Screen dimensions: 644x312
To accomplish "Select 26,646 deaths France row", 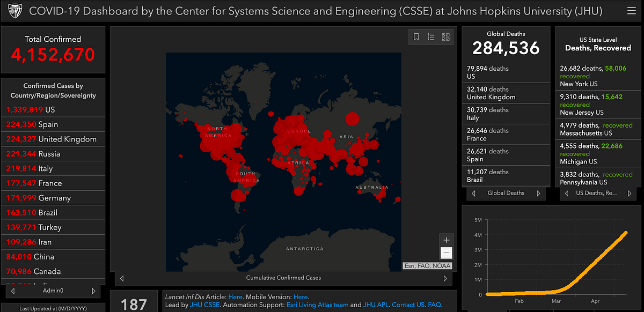I will pos(506,135).
